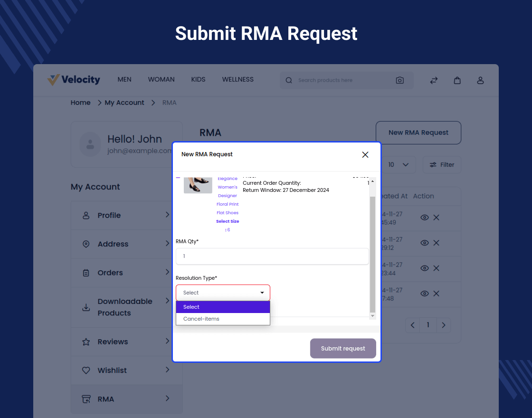Open the compare arrows icon
Screen dimensions: 532x418
pos(434,80)
